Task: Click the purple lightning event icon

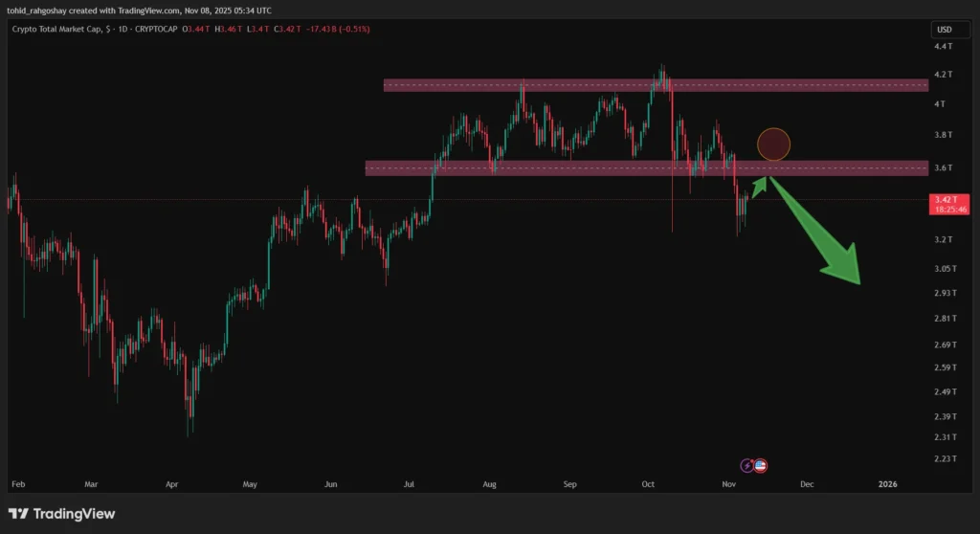Action: pyautogui.click(x=747, y=465)
